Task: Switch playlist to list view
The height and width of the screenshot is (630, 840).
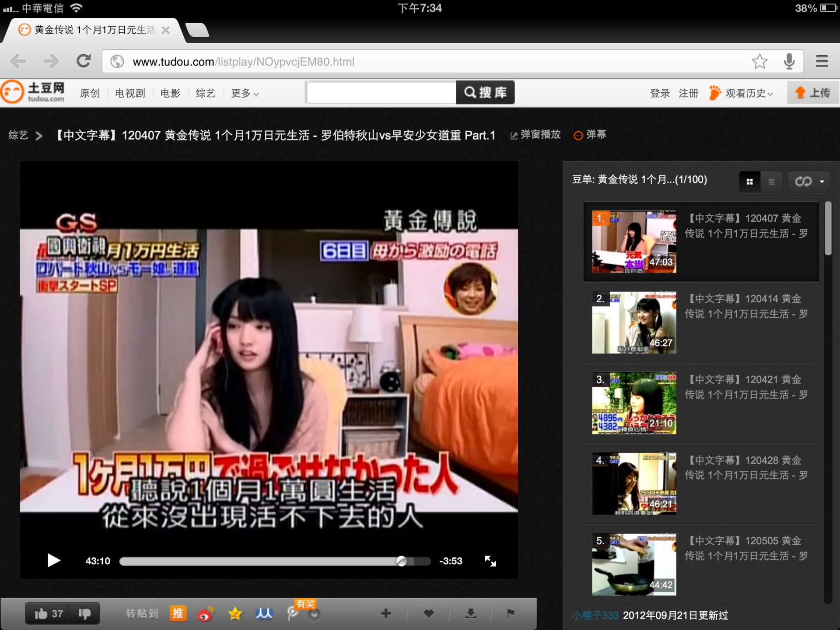Action: point(771,182)
